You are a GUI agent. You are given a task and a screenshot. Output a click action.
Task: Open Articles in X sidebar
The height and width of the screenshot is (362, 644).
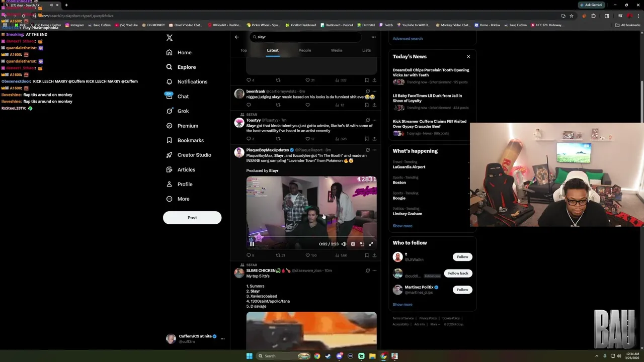tap(180, 169)
